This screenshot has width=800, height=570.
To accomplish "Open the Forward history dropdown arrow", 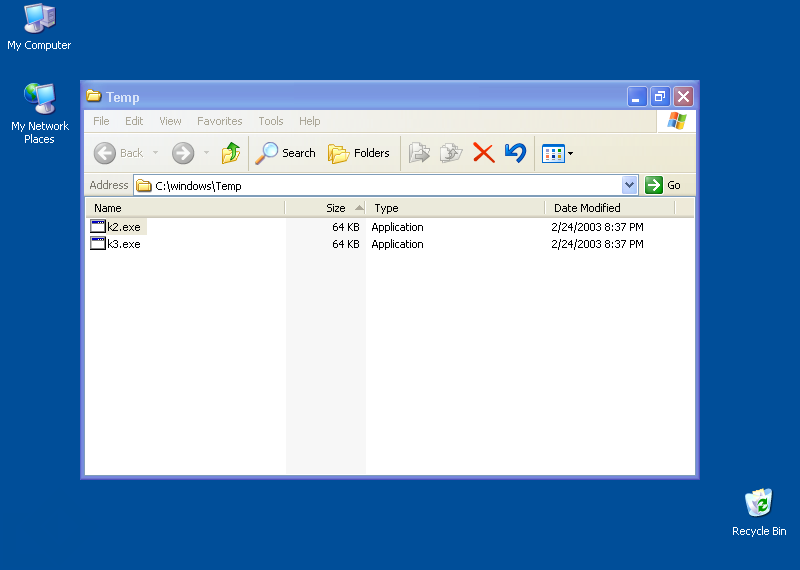I will pos(206,153).
